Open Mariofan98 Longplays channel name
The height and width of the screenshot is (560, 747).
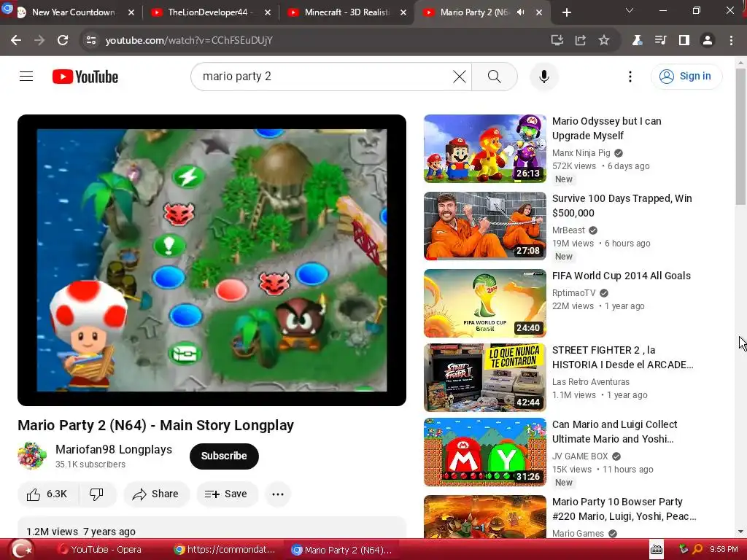coord(114,449)
